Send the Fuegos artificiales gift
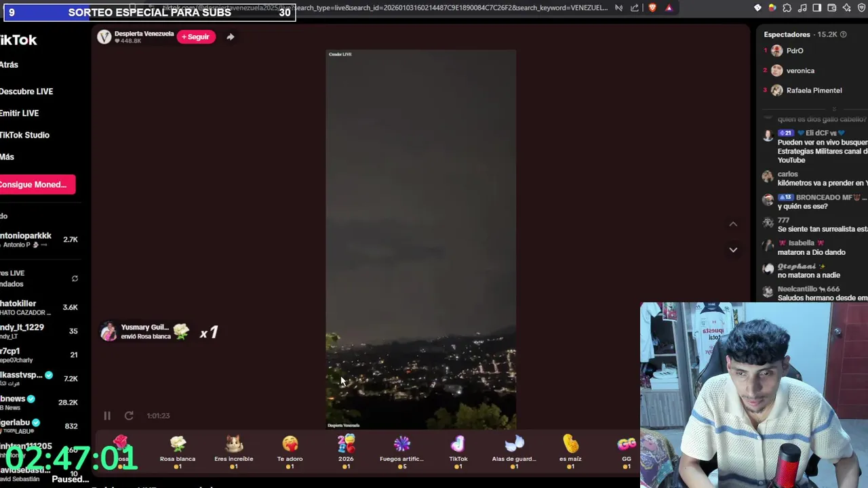The height and width of the screenshot is (488, 868). [402, 452]
